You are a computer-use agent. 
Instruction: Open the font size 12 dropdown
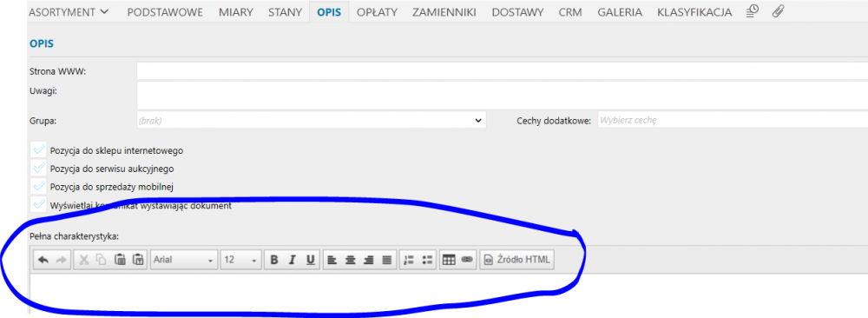point(240,259)
